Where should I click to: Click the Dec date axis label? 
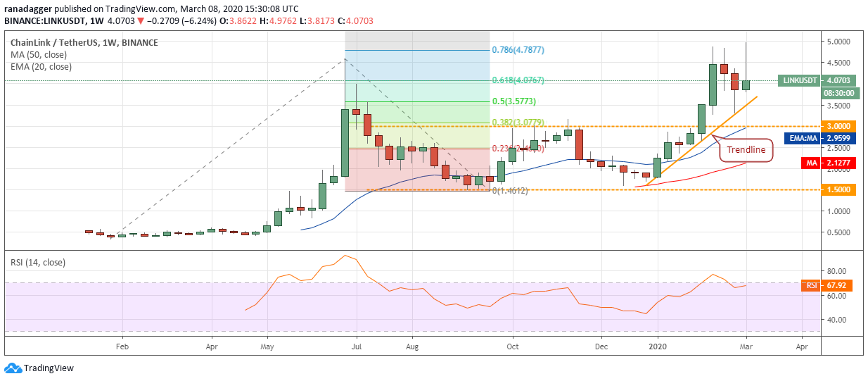[601, 346]
